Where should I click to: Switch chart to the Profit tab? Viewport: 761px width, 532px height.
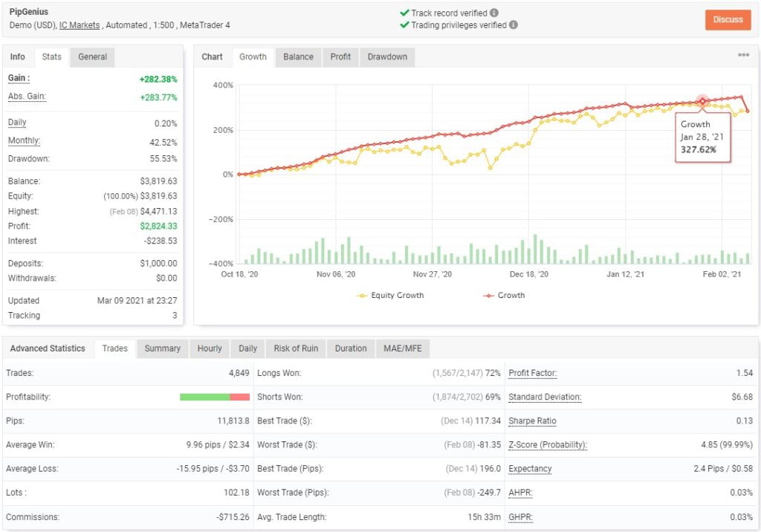tap(340, 57)
